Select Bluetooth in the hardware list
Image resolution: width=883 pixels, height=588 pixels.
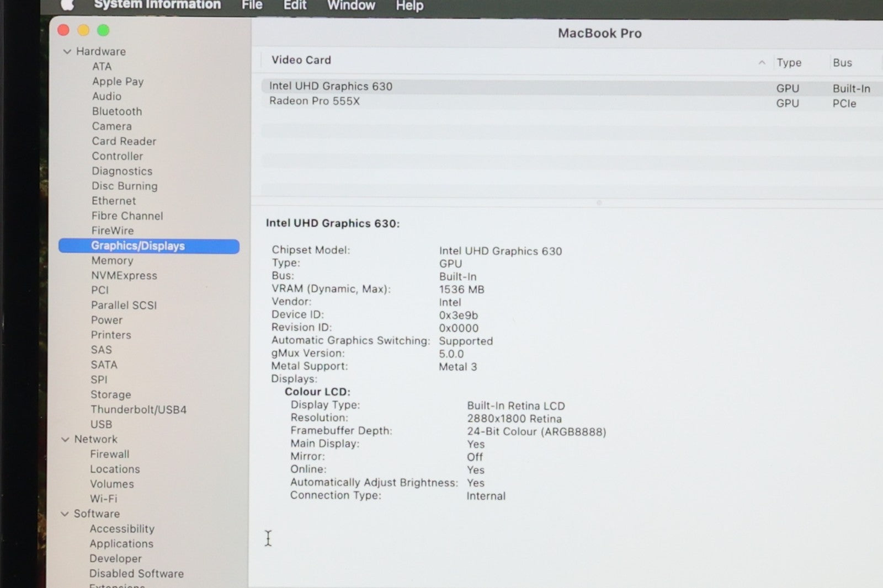point(117,111)
